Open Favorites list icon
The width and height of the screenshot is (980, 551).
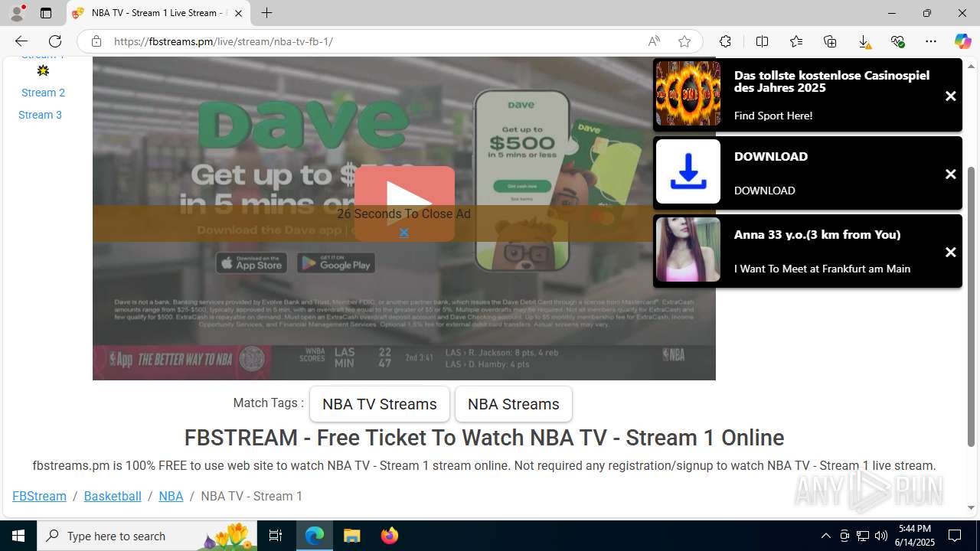pos(796,41)
